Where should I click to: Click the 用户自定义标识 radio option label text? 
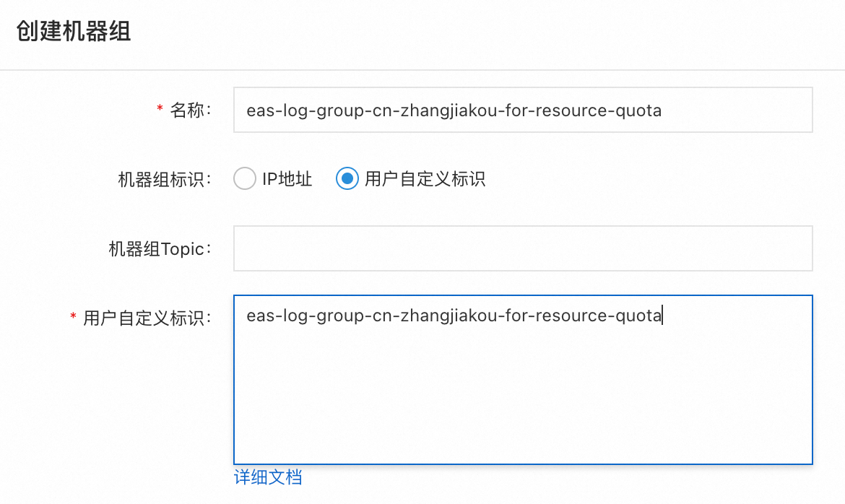tap(425, 179)
